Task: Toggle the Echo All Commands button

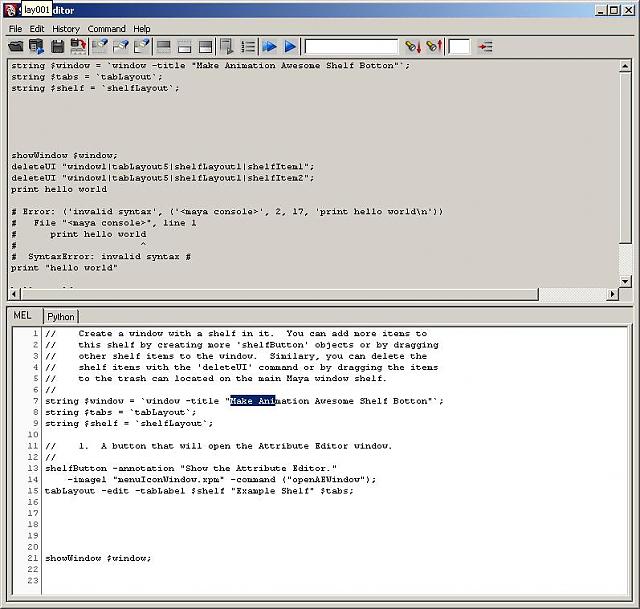Action: click(227, 46)
